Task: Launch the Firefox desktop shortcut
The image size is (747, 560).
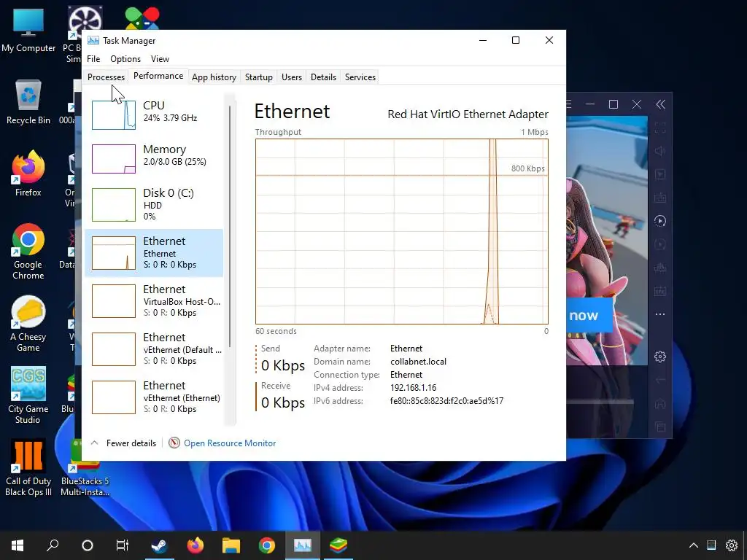Action: click(x=28, y=174)
